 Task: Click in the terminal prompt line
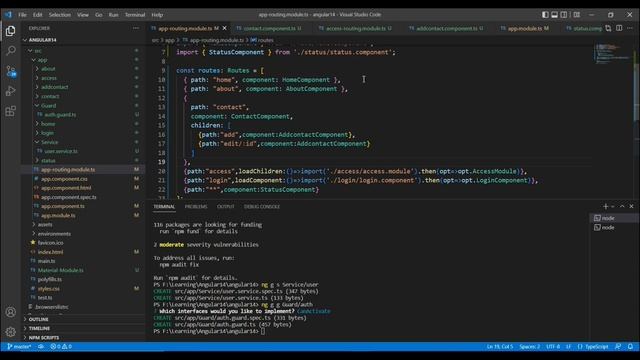point(262,331)
